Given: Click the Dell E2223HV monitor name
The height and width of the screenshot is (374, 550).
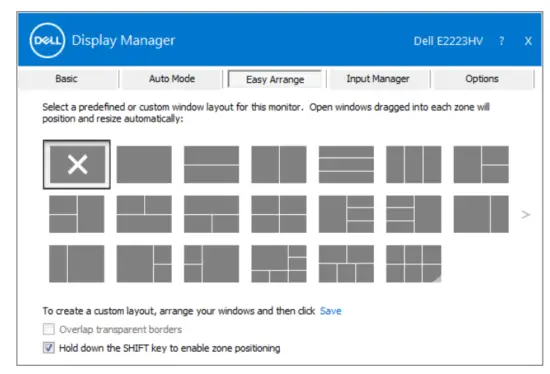Looking at the screenshot, I should pos(448,41).
